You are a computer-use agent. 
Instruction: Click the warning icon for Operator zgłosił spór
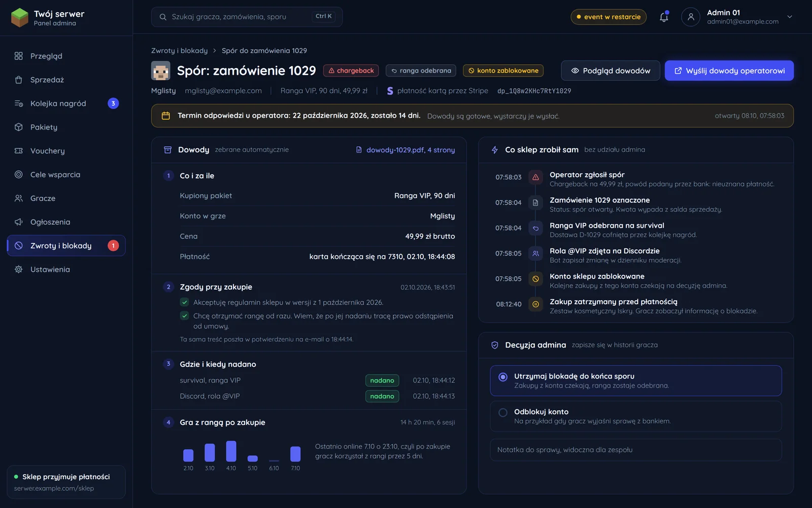535,177
